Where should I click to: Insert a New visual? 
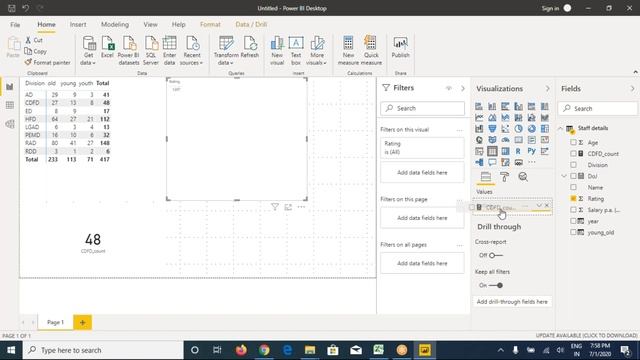pyautogui.click(x=277, y=51)
